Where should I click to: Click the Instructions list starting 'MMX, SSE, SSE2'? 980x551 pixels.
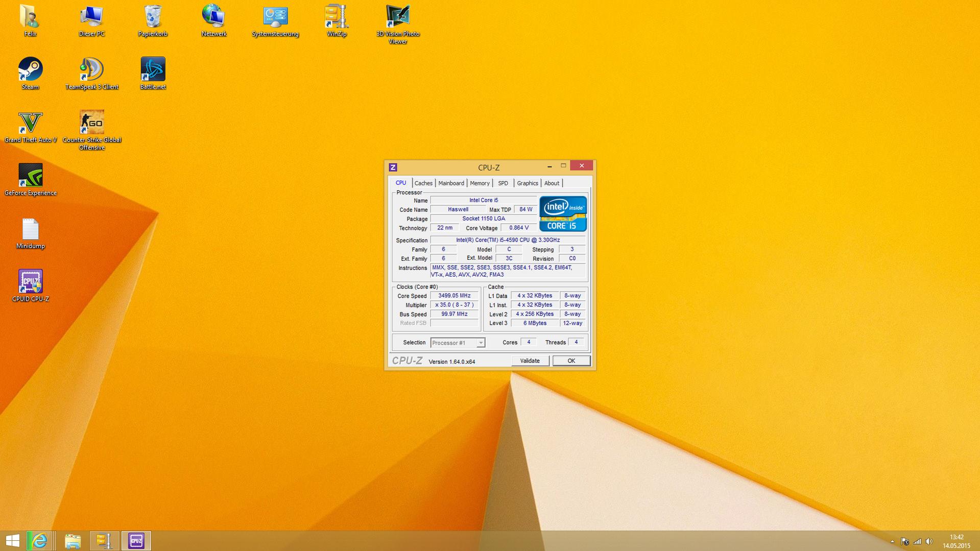(508, 271)
